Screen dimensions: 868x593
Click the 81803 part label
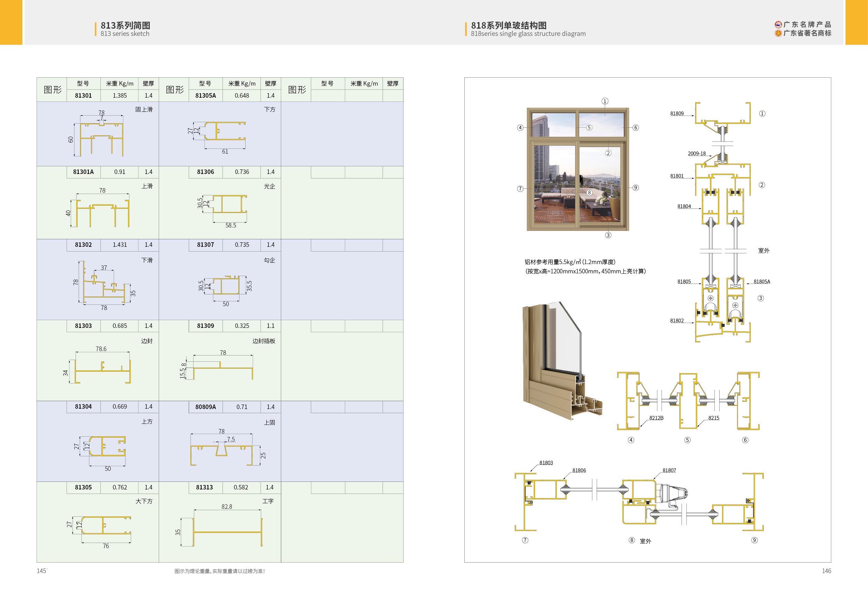(546, 463)
